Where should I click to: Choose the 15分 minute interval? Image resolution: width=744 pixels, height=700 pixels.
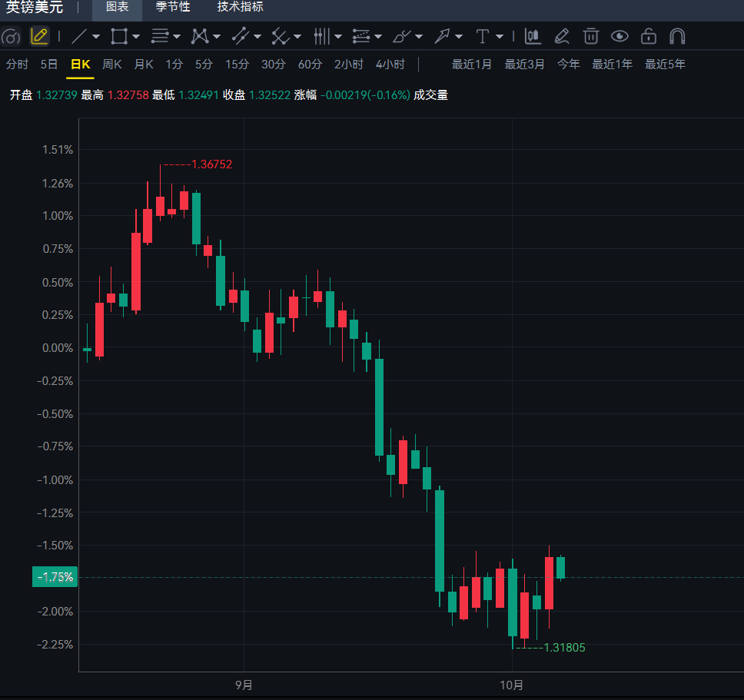pyautogui.click(x=237, y=65)
